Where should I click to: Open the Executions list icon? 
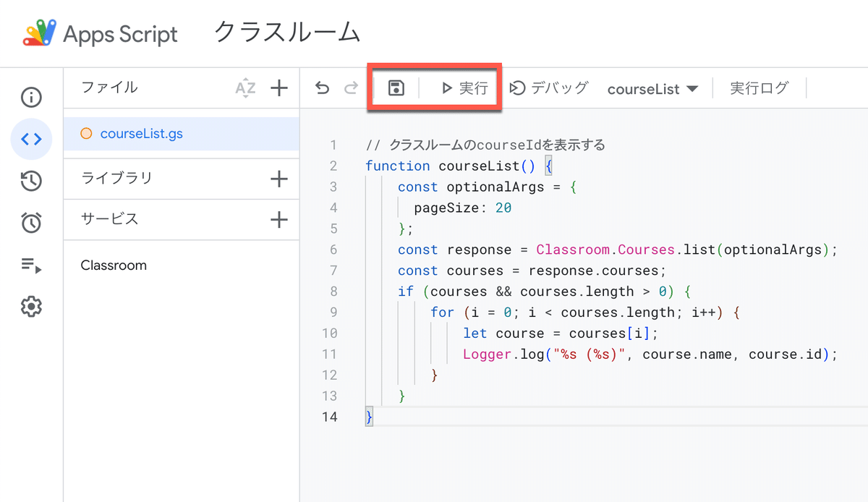pos(31,265)
